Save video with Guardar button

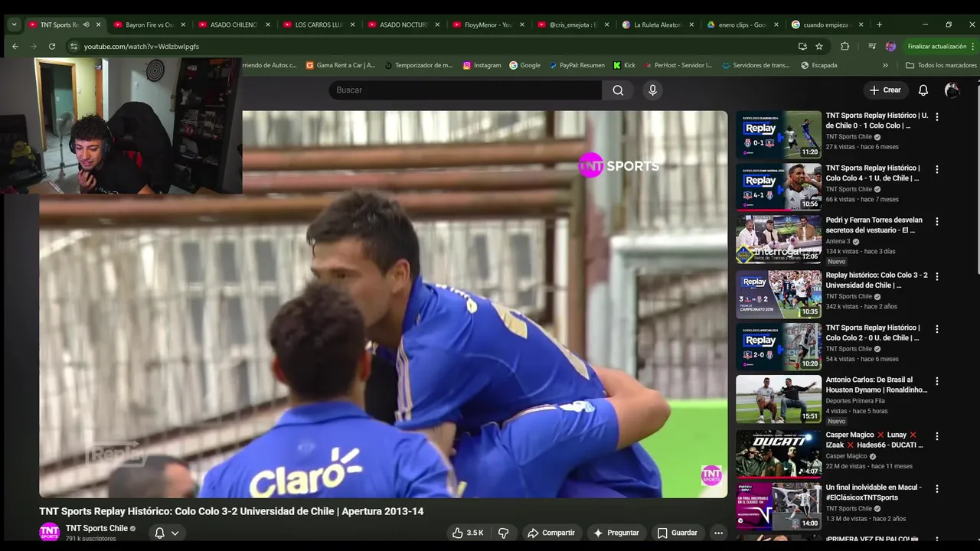[678, 533]
